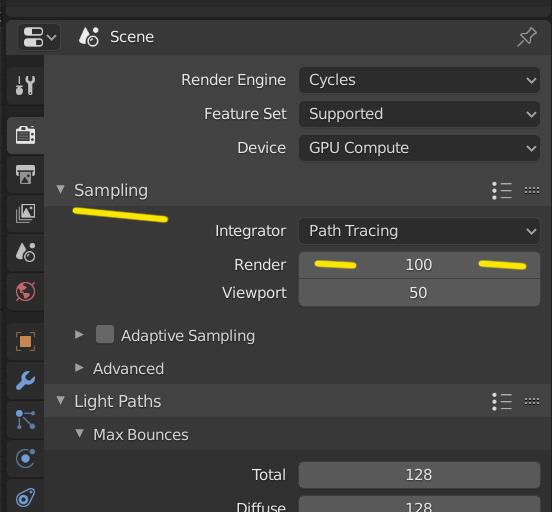Screen dimensions: 552x512
Task: Click the Feature Set label
Action: (245, 114)
